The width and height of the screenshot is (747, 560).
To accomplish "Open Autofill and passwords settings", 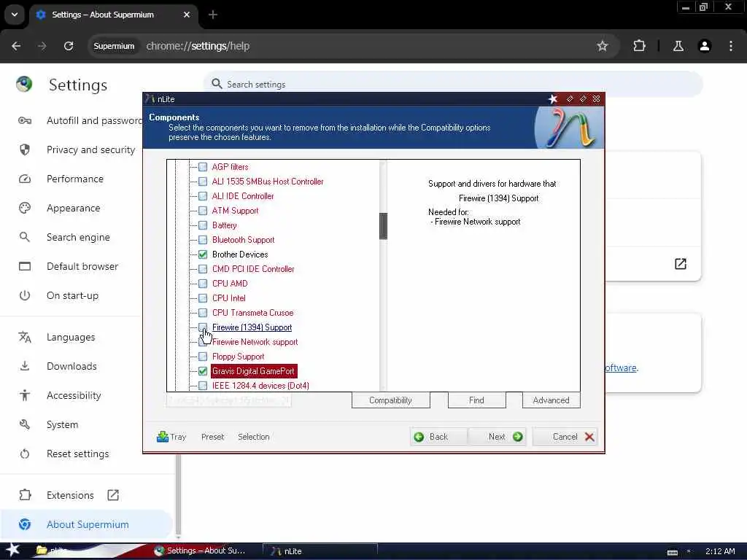I will 80,120.
